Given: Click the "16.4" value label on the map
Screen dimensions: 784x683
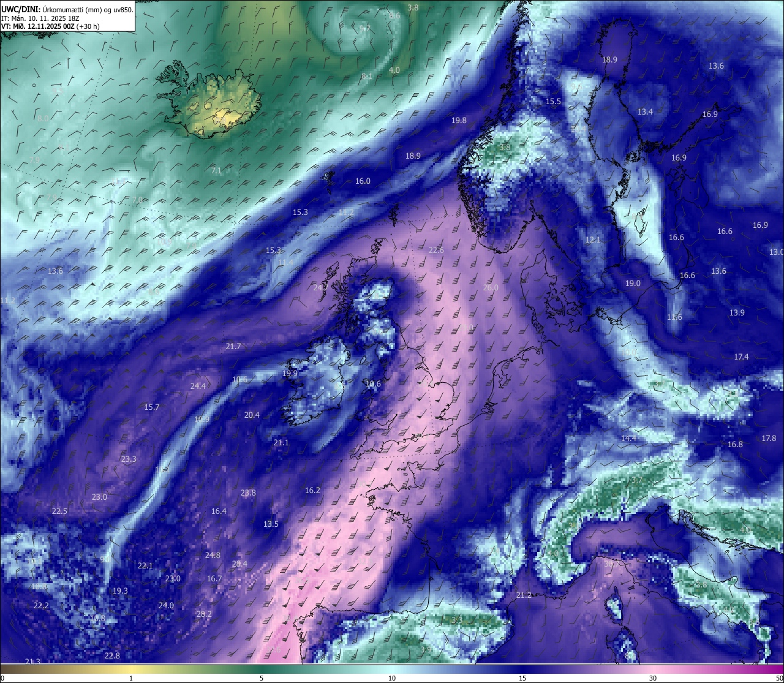Looking at the screenshot, I should tap(219, 511).
